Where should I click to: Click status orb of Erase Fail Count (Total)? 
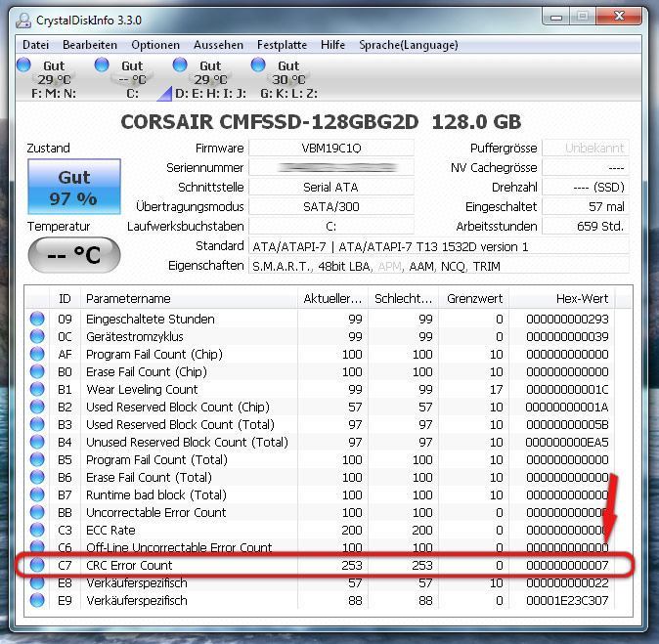coord(37,477)
